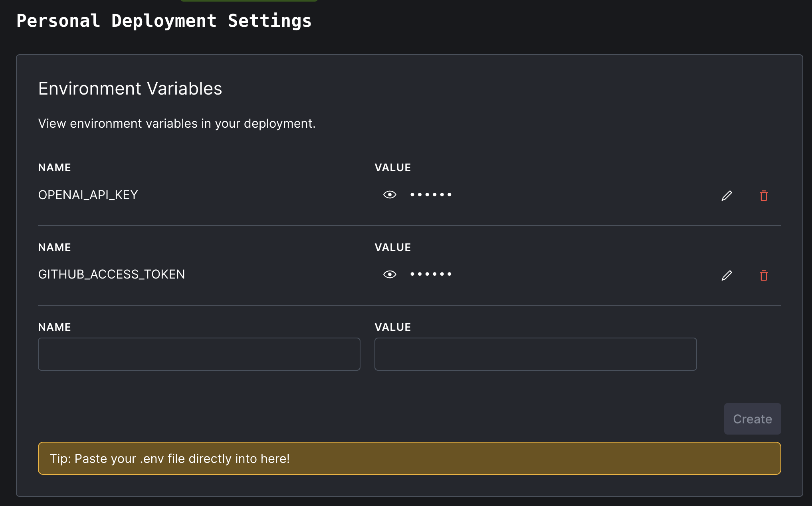Click the Personal Deployment Settings title
This screenshot has height=506, width=812.
(164, 21)
